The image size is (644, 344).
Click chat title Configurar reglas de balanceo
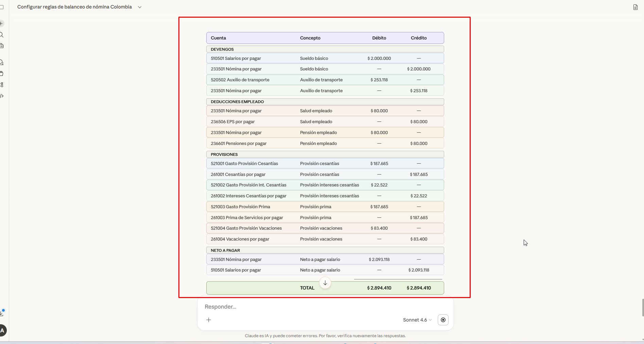tap(74, 7)
